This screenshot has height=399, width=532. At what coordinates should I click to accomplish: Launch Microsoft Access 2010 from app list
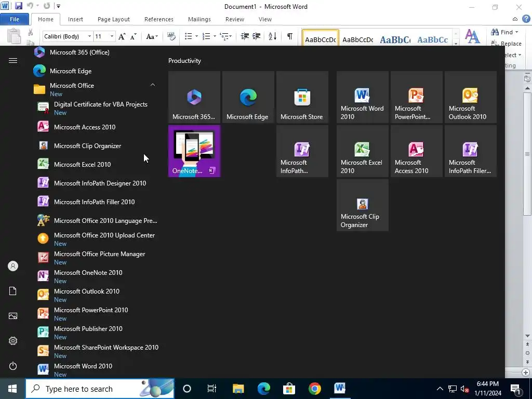pyautogui.click(x=96, y=127)
